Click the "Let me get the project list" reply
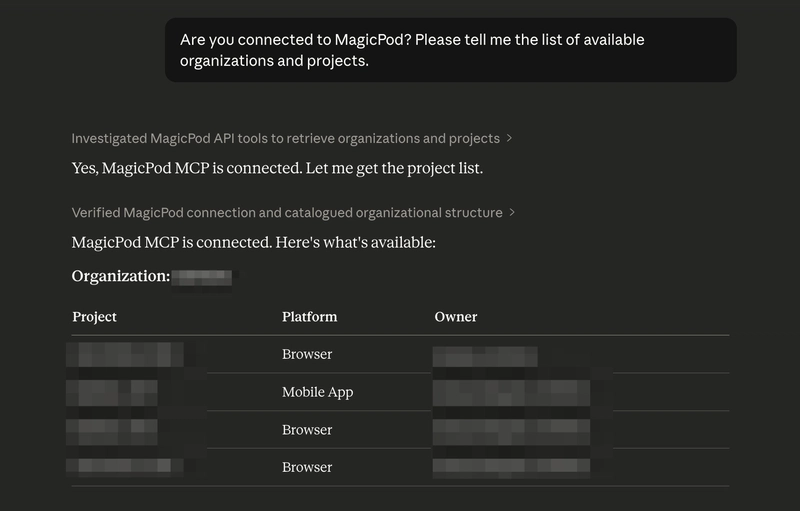800x511 pixels. pos(277,168)
